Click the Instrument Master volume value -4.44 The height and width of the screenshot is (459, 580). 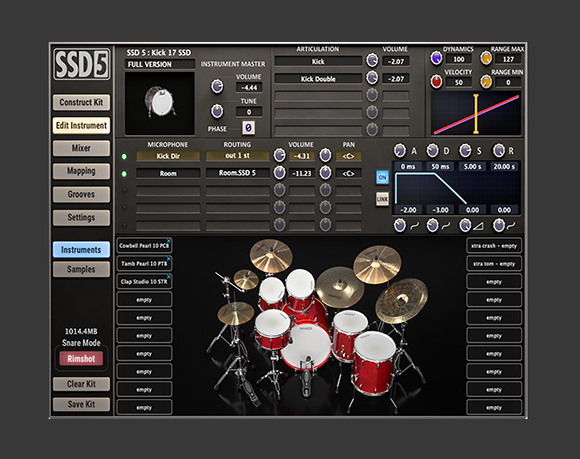pyautogui.click(x=249, y=88)
